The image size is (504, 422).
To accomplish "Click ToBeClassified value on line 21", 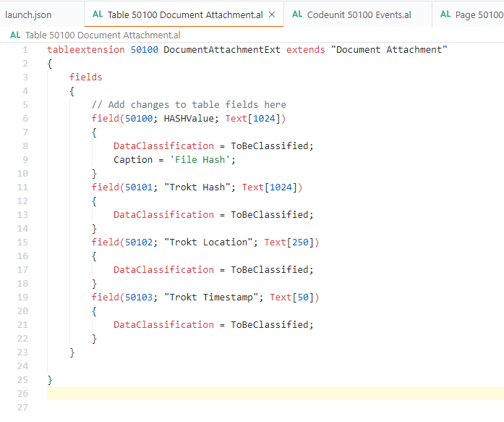I will click(270, 325).
